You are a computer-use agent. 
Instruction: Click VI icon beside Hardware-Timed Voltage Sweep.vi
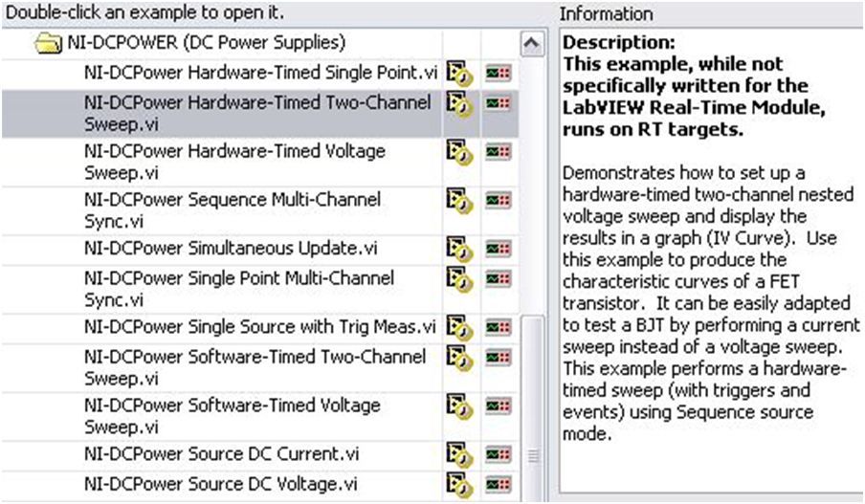pos(460,154)
